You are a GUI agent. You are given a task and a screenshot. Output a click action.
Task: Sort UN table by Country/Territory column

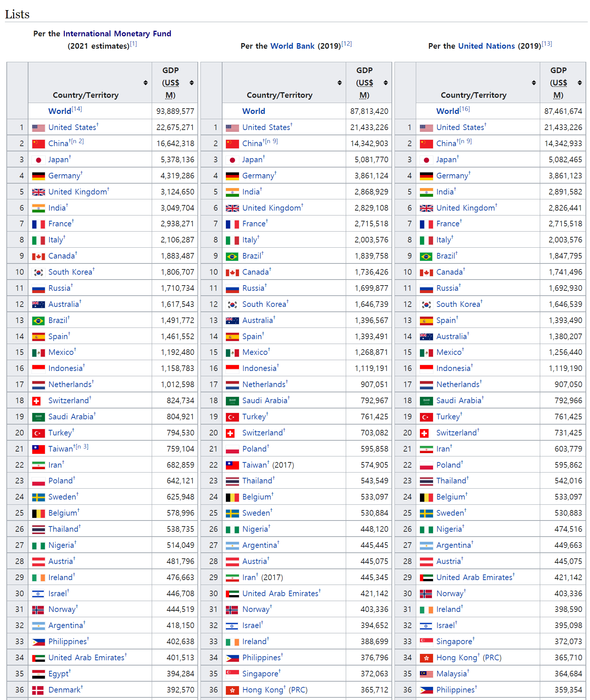(x=533, y=82)
